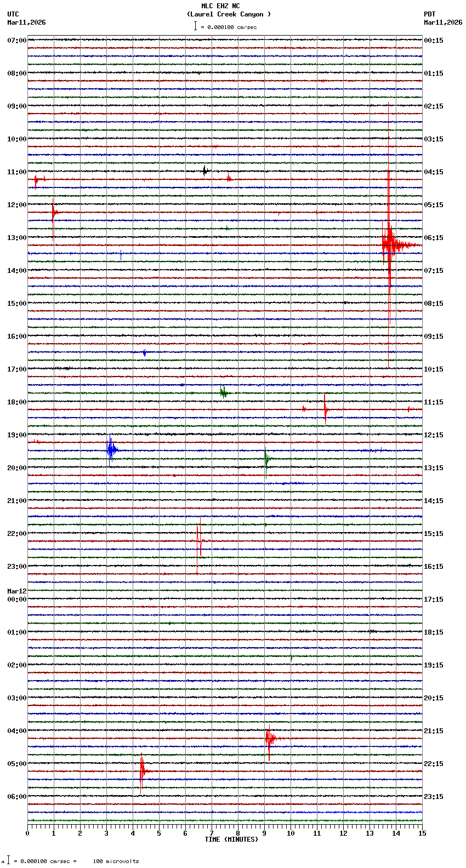Screen dimensions: 466x868
Task: Click the Mar11,2026 date under UTC
Action: pos(27,22)
